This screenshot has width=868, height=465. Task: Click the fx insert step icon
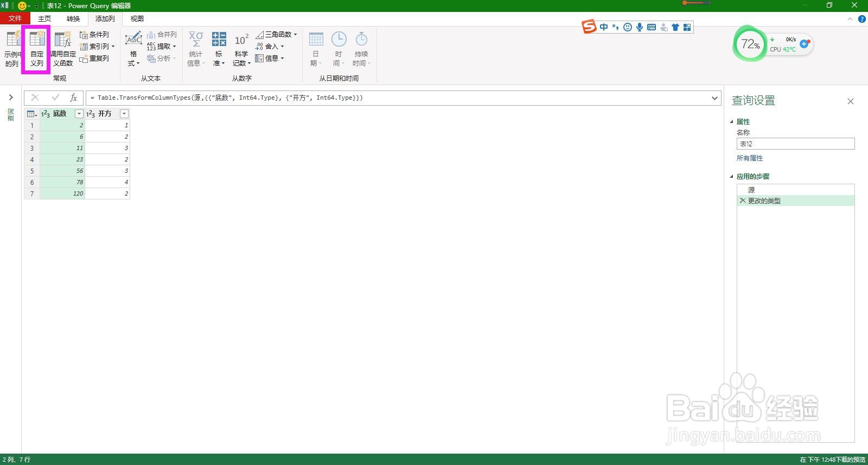point(74,98)
